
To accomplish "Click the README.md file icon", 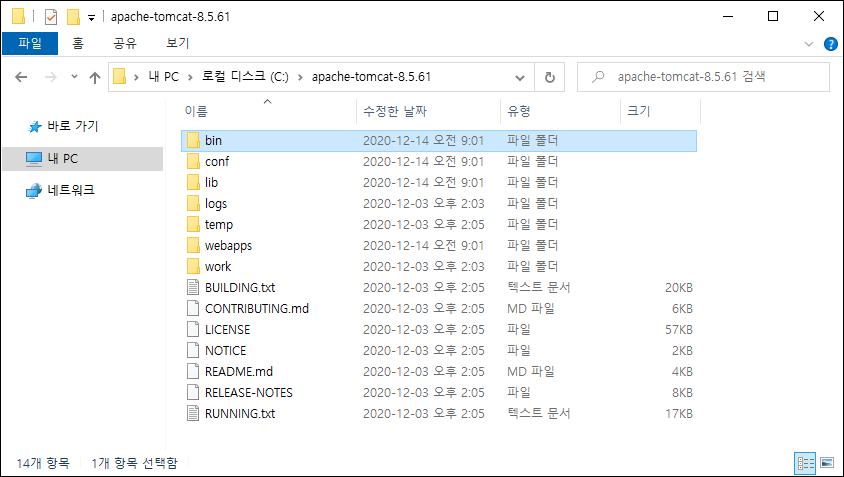I will [x=193, y=371].
